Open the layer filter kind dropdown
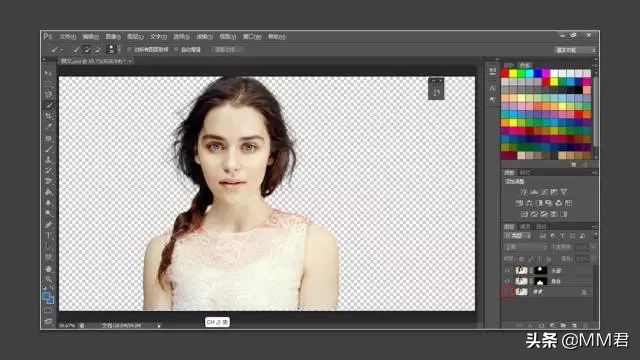The height and width of the screenshot is (360, 640). click(x=518, y=236)
